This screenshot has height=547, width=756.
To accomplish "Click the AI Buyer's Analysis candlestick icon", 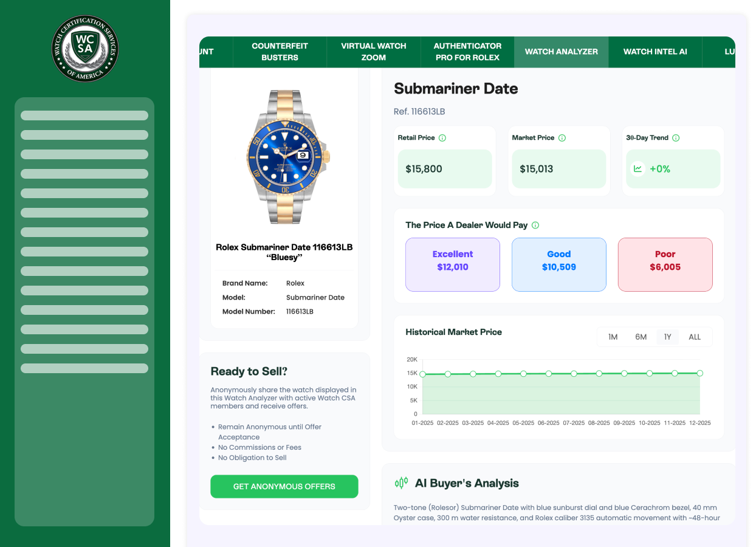I will point(401,483).
